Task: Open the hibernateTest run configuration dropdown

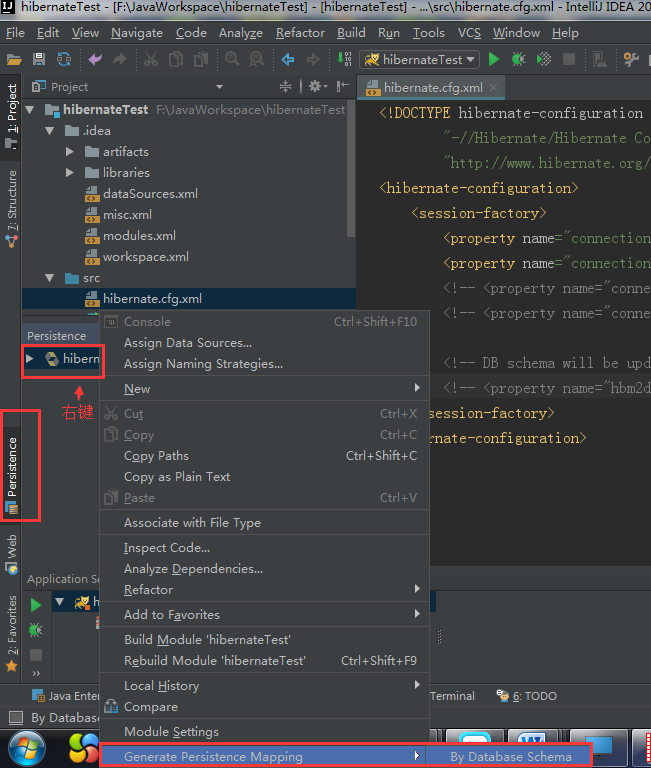Action: (420, 59)
